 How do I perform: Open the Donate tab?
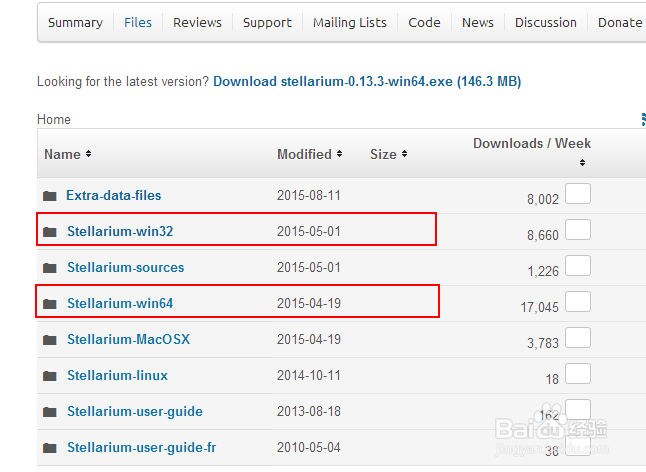point(620,23)
